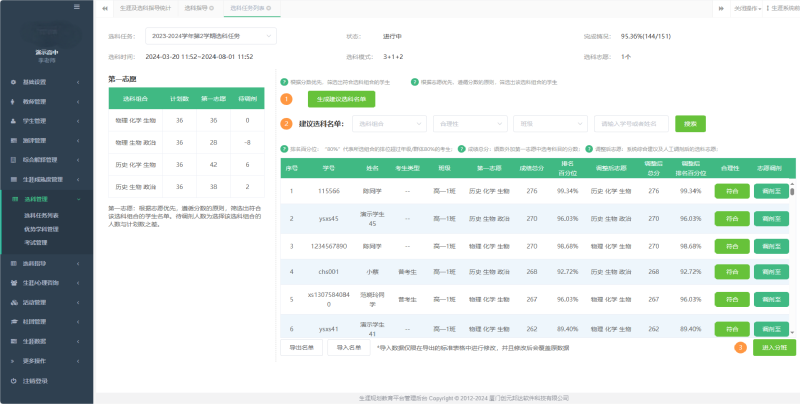The height and width of the screenshot is (404, 800).
Task: Click the 系统设置 gear icon in sidebar
Action: pyautogui.click(x=13, y=81)
